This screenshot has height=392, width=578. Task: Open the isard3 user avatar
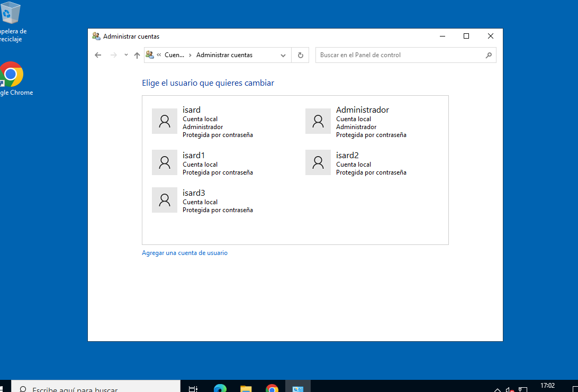click(x=165, y=200)
